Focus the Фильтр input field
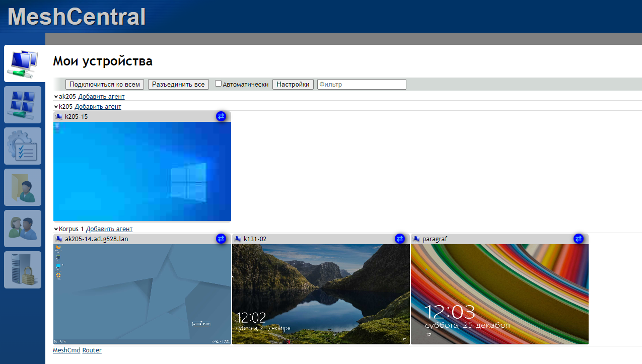Screen dimensions: 642x364 (x=362, y=84)
